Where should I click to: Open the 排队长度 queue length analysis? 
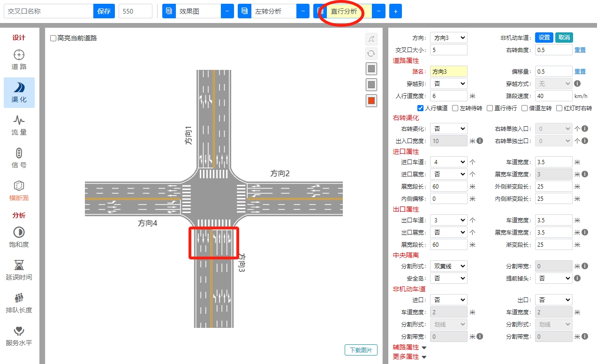(x=19, y=303)
